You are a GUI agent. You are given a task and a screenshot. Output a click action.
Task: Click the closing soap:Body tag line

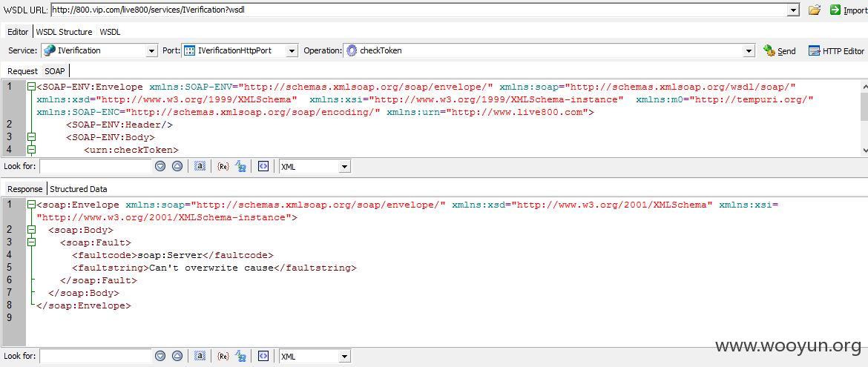(84, 294)
